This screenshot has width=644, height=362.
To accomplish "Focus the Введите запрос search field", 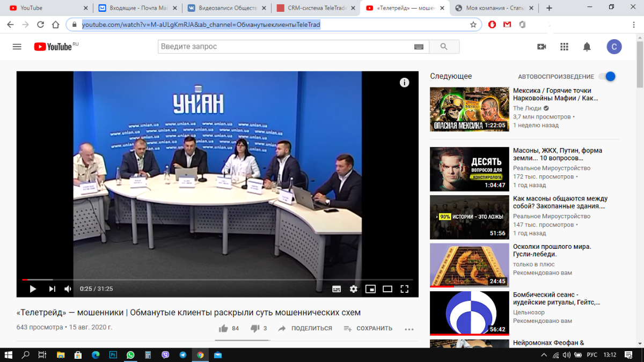I will (x=286, y=47).
